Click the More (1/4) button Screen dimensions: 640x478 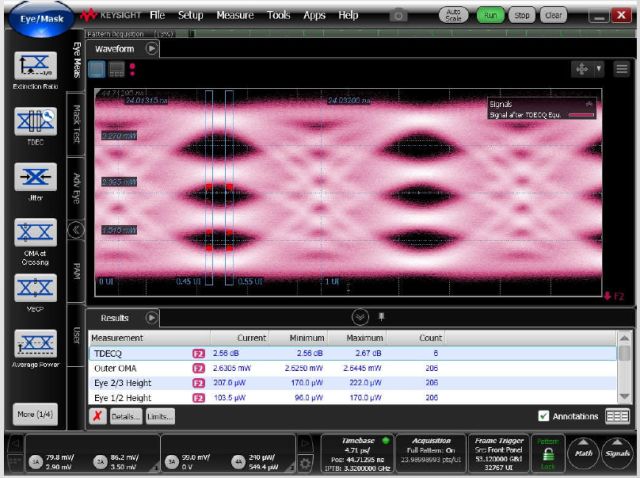tap(34, 414)
